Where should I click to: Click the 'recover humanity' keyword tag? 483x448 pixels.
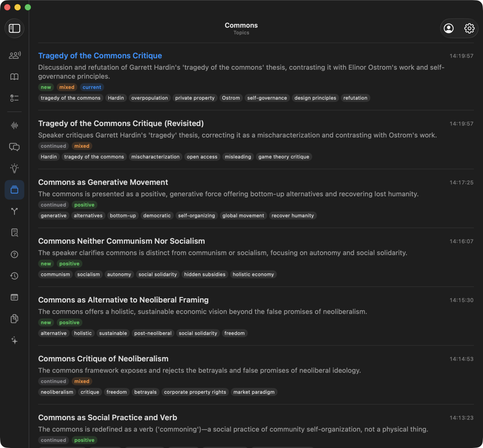(x=292, y=216)
